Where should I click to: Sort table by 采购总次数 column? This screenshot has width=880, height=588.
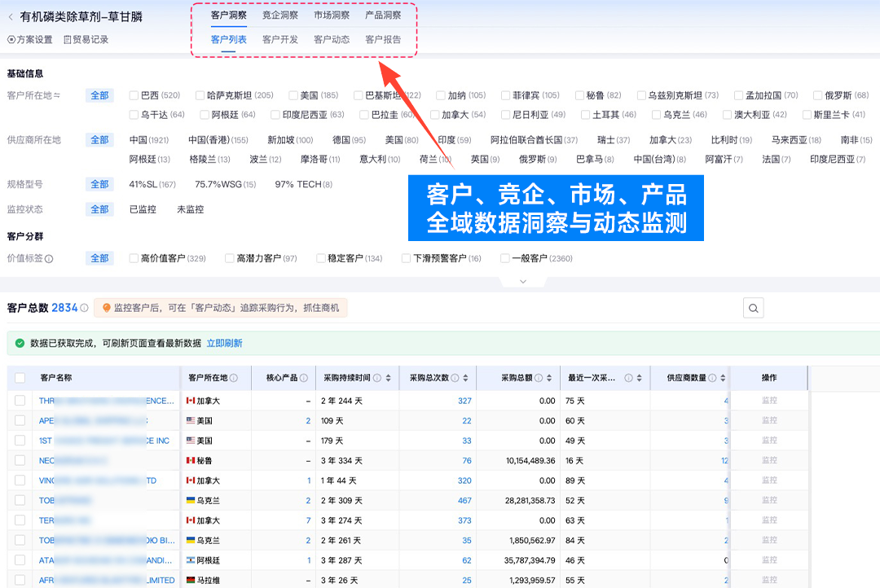pos(467,378)
